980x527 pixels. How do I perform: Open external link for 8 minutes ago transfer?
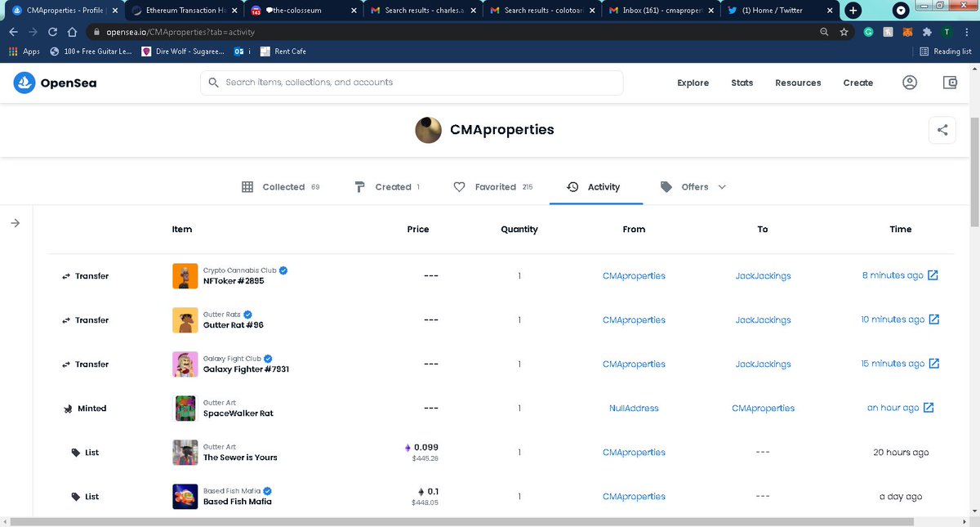(x=933, y=275)
